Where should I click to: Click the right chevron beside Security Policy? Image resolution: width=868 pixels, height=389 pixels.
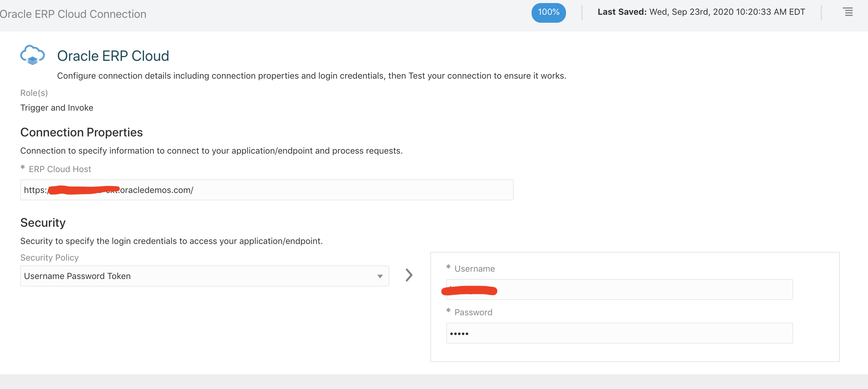[409, 275]
